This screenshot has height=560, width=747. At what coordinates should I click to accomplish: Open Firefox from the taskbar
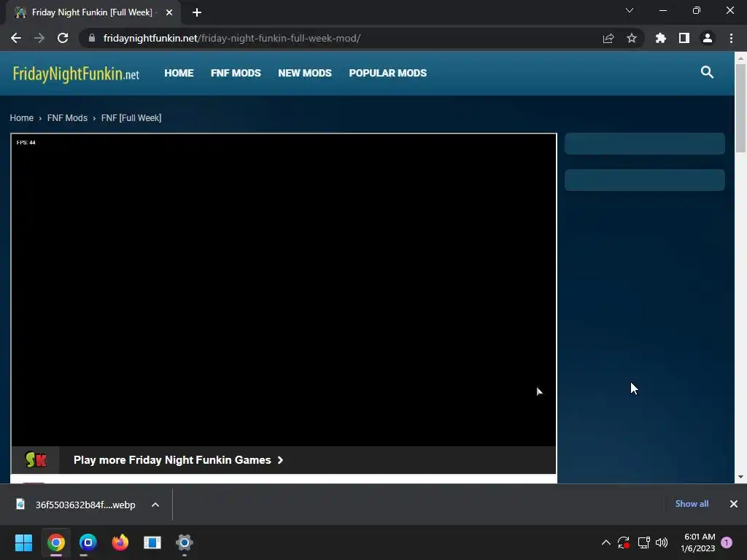(120, 542)
